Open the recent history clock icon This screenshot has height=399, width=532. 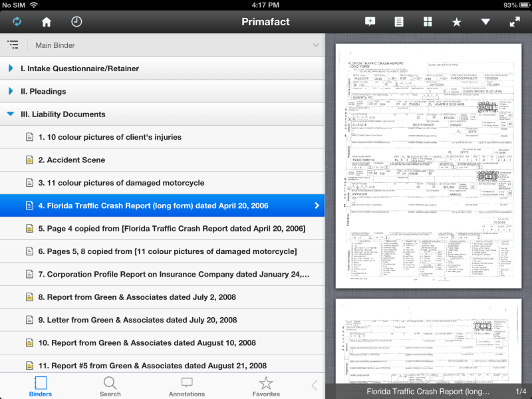76,22
